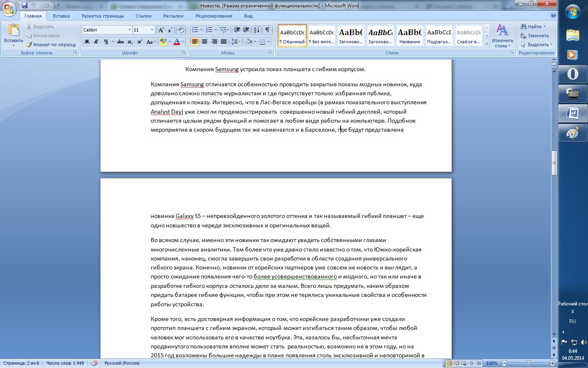588x368 pixels.
Task: Align text right
Action: tap(214, 42)
